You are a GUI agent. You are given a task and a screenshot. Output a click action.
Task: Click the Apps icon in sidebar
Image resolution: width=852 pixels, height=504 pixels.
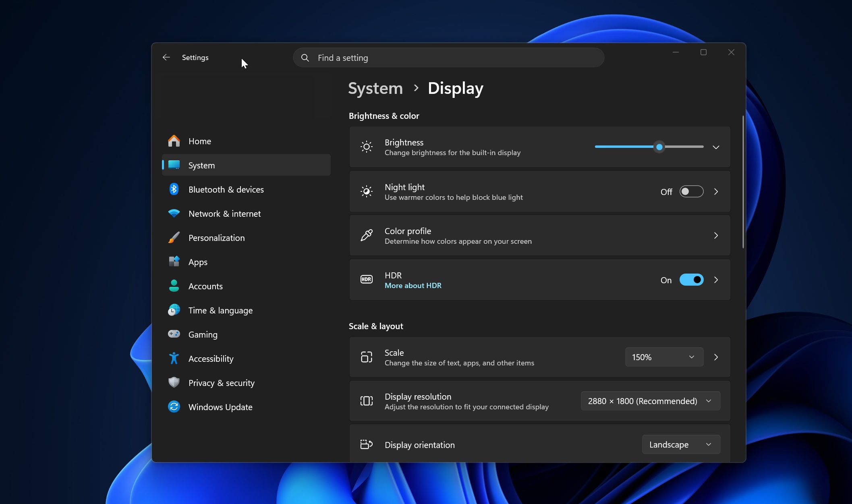pyautogui.click(x=174, y=261)
